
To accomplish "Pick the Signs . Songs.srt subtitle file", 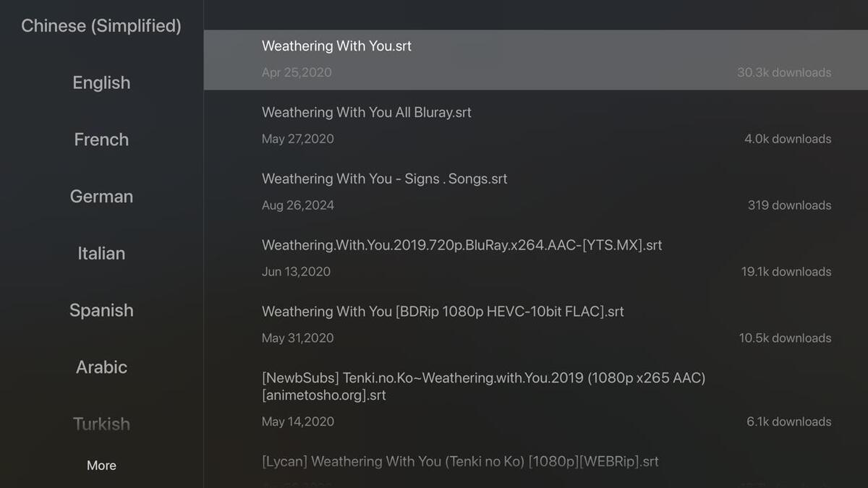I will pos(384,179).
